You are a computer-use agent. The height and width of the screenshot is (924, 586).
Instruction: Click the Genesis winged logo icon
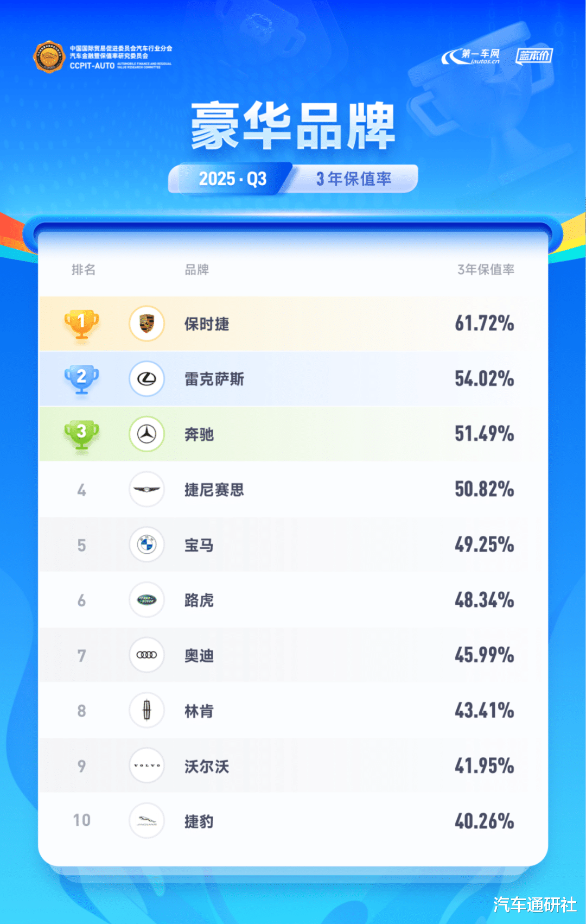(x=146, y=490)
